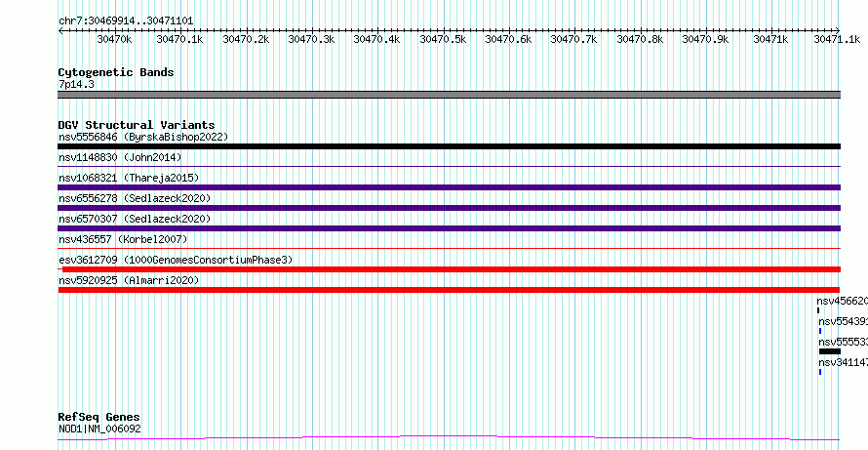Click the black nsv5556846 variant bar
Image resolution: width=868 pixels, height=450 pixels.
(449, 146)
